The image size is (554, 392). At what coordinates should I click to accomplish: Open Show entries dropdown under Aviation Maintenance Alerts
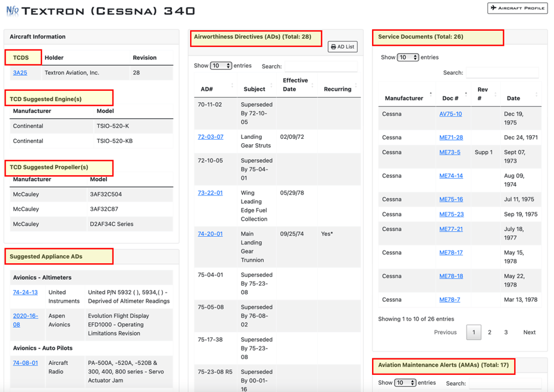[x=404, y=383]
